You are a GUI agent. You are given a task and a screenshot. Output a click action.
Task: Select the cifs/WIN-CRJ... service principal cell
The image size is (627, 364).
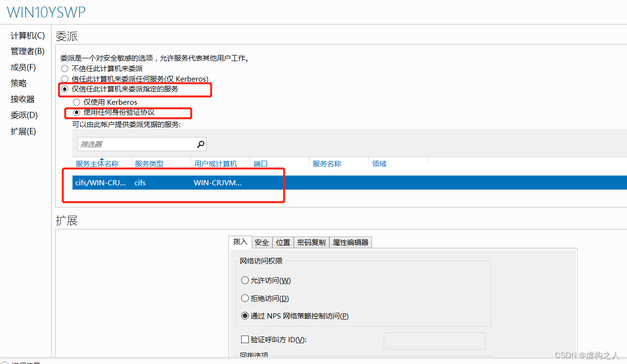[101, 182]
